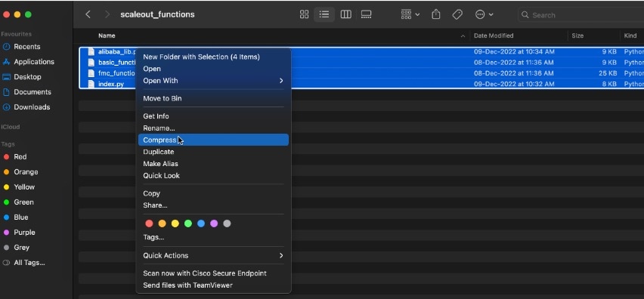Apply blue tag dot in context menu
This screenshot has height=299, width=644.
[201, 223]
